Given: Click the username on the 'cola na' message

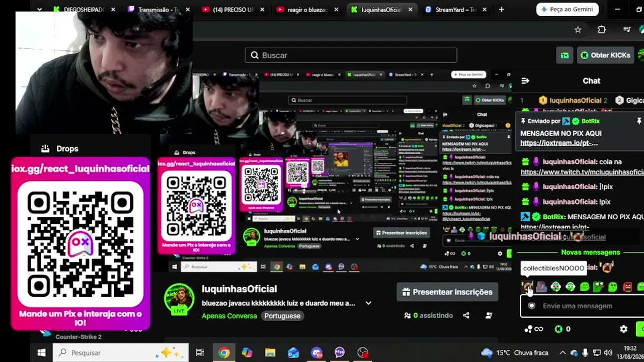Looking at the screenshot, I should pyautogui.click(x=570, y=162).
